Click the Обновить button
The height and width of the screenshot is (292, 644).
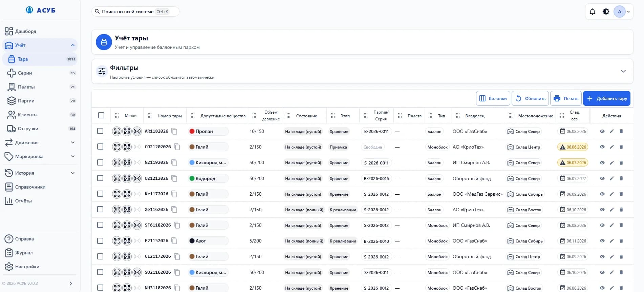point(530,98)
